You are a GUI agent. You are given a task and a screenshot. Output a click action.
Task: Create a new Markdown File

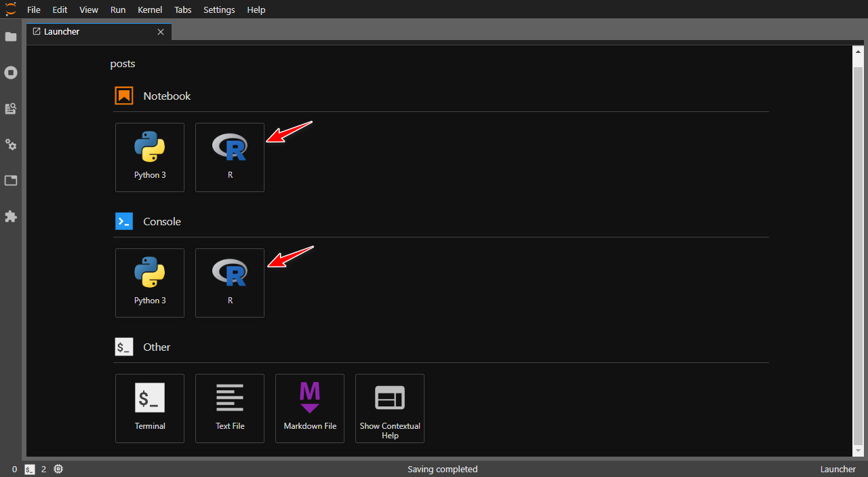tap(310, 408)
